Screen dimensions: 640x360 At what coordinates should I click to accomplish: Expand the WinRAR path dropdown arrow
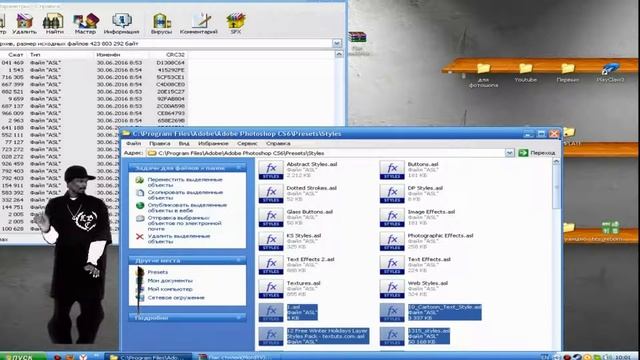pyautogui.click(x=337, y=43)
